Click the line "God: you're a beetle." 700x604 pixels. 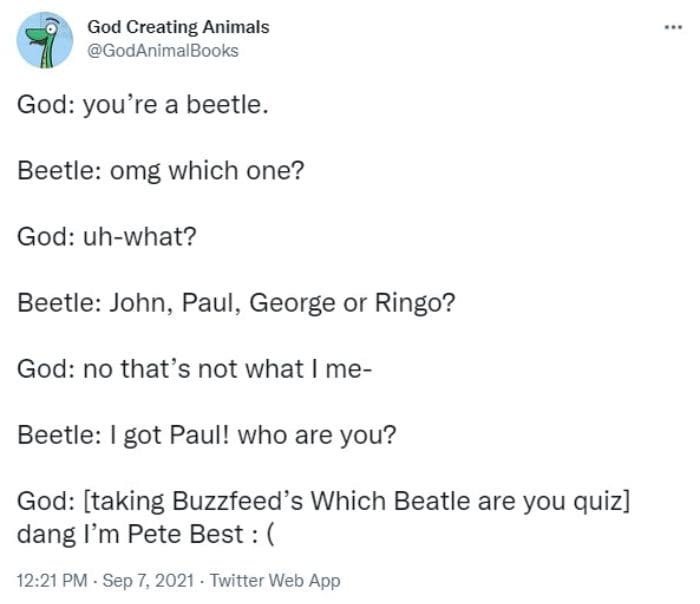[x=143, y=104]
